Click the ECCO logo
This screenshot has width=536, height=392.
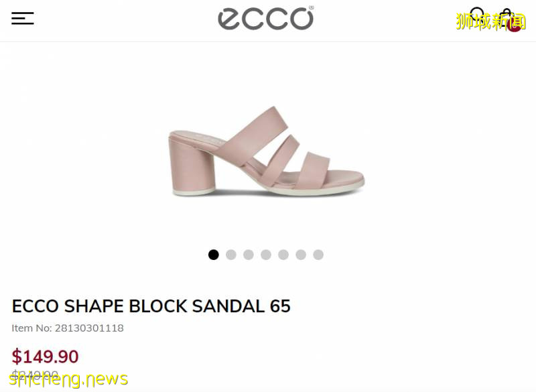click(265, 18)
